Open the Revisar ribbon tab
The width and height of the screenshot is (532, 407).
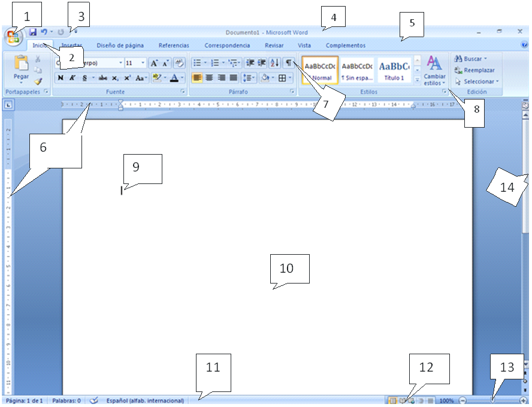[x=274, y=45]
